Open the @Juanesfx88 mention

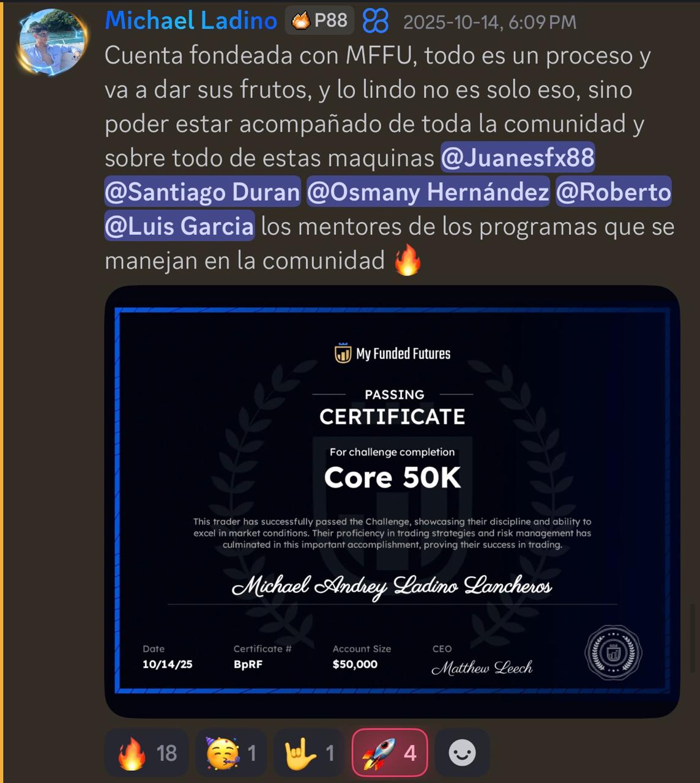[x=518, y=158]
